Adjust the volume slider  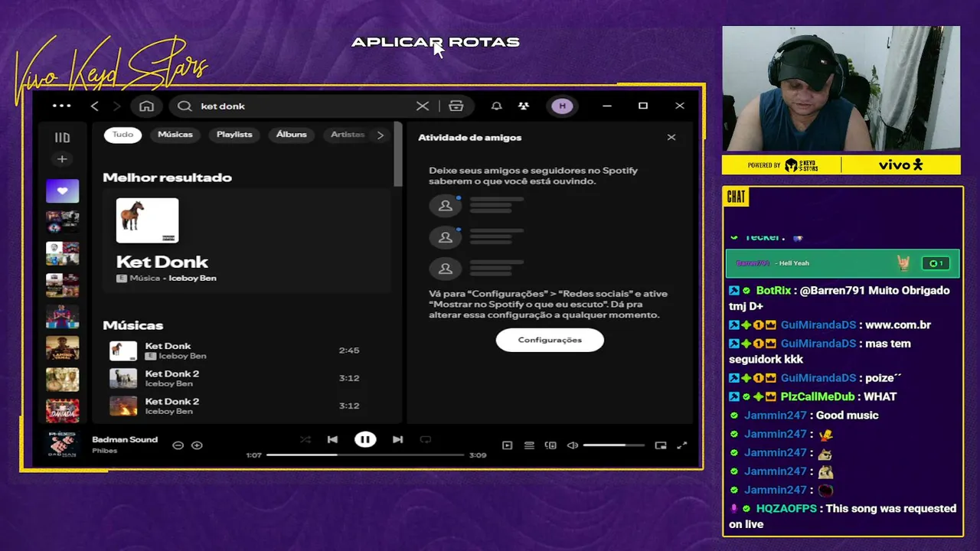pyautogui.click(x=613, y=445)
